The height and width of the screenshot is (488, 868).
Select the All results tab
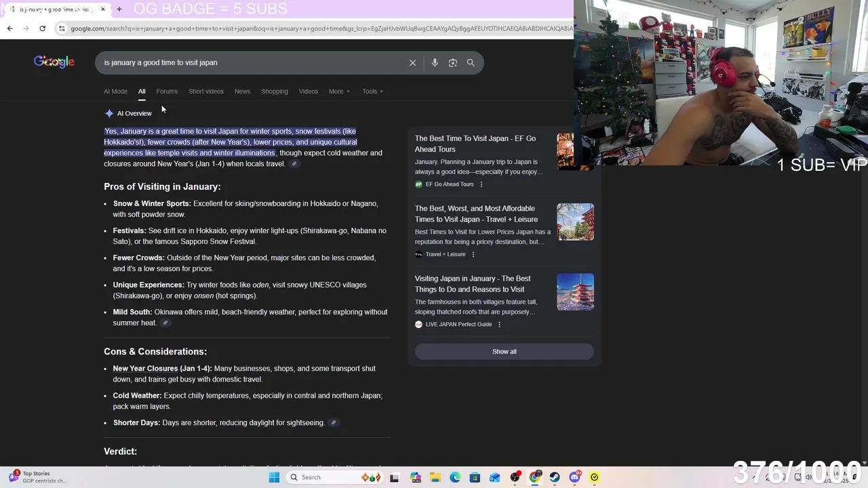tap(142, 91)
